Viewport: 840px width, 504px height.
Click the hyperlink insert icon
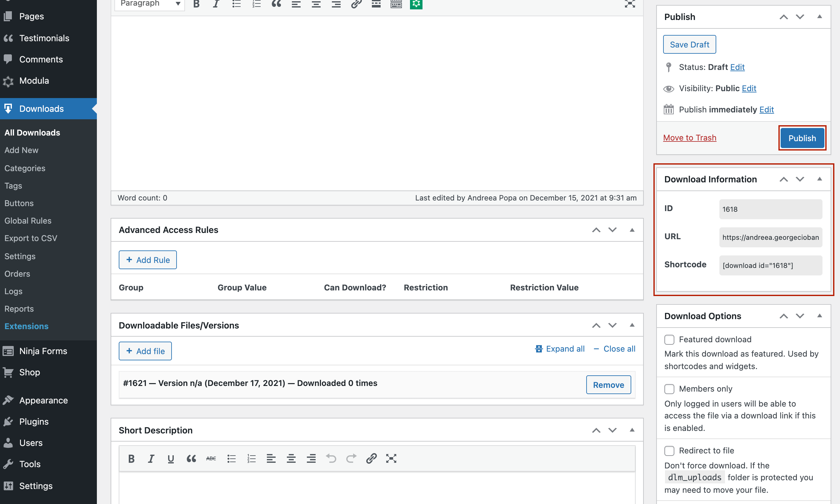tap(356, 4)
